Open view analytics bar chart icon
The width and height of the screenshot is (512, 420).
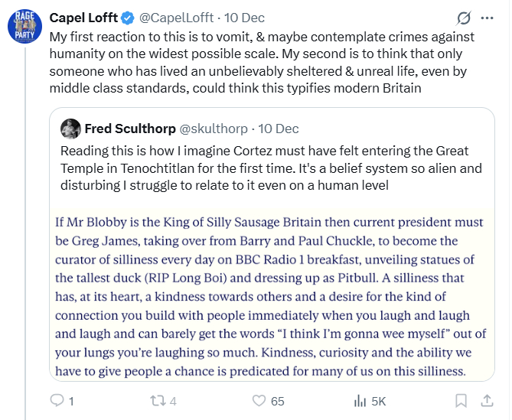point(360,400)
